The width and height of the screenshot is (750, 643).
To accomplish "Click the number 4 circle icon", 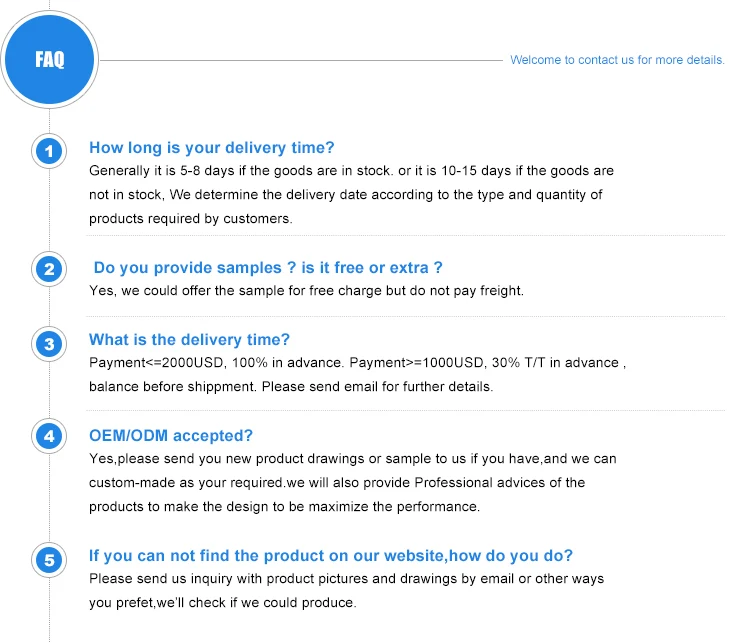I will click(x=49, y=436).
